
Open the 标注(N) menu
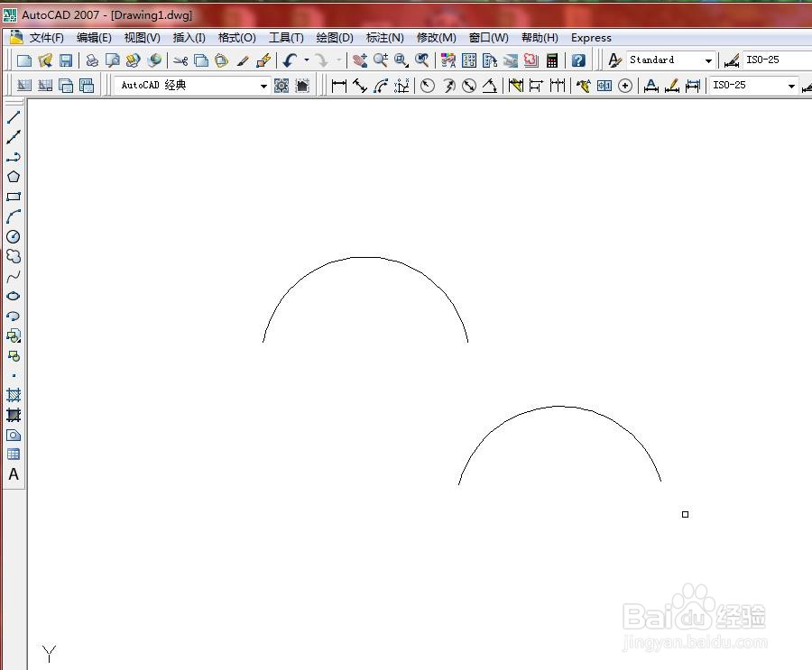pyautogui.click(x=384, y=38)
